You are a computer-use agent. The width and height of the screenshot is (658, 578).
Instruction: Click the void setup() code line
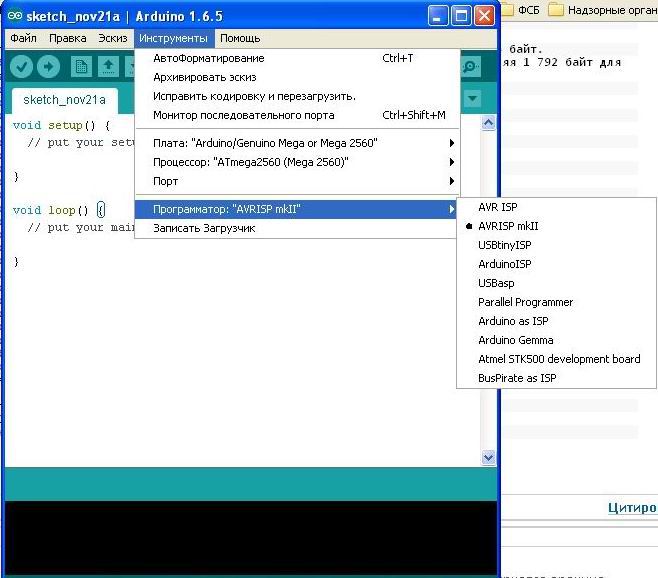(61, 125)
